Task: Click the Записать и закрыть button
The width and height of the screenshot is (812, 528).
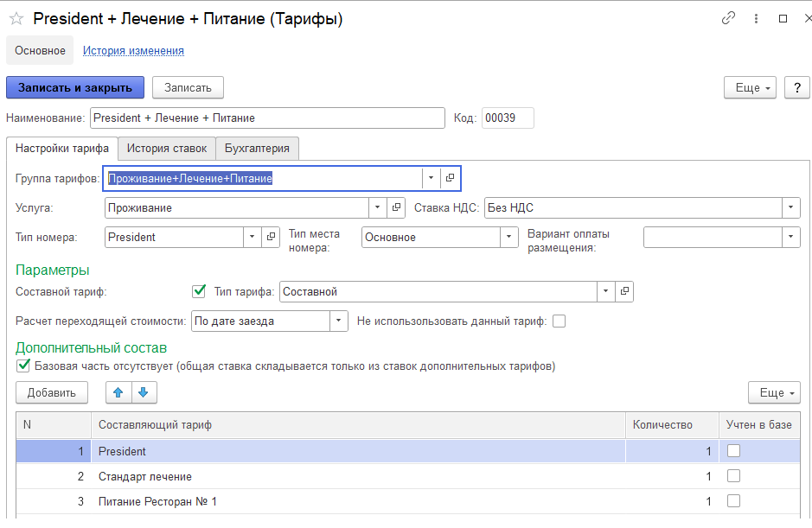Action: click(75, 87)
